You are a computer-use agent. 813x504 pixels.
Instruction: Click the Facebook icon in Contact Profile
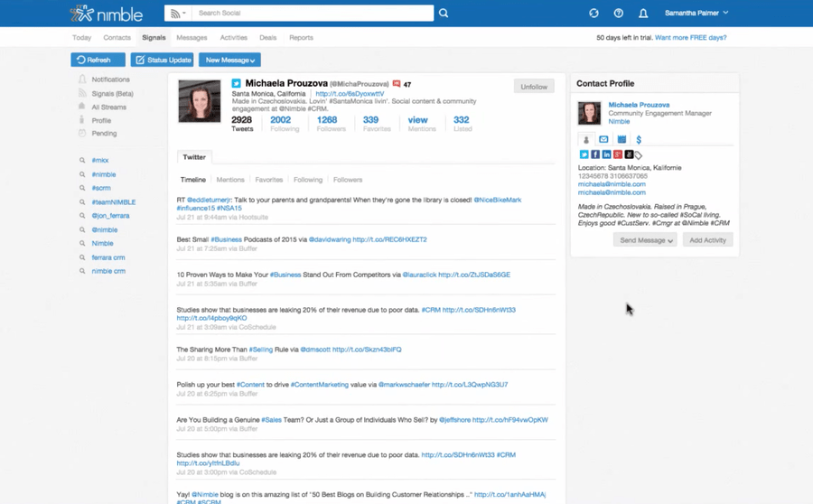coord(595,154)
